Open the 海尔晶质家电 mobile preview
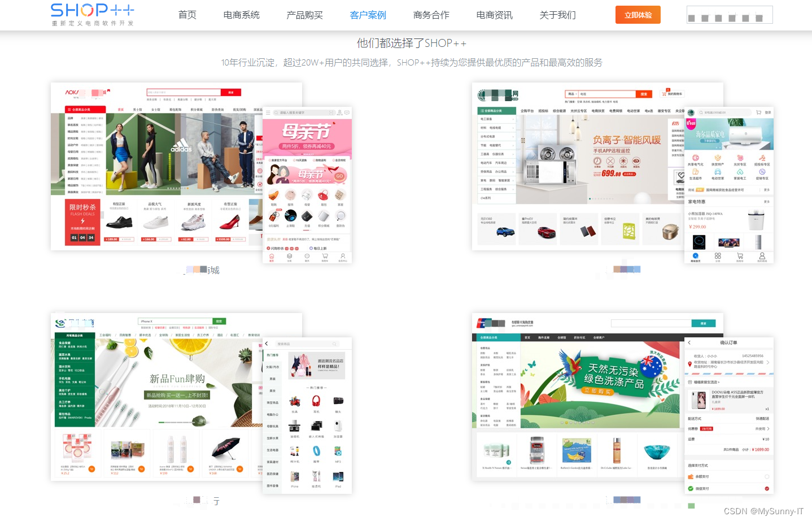This screenshot has height=521, width=812. pos(729,185)
